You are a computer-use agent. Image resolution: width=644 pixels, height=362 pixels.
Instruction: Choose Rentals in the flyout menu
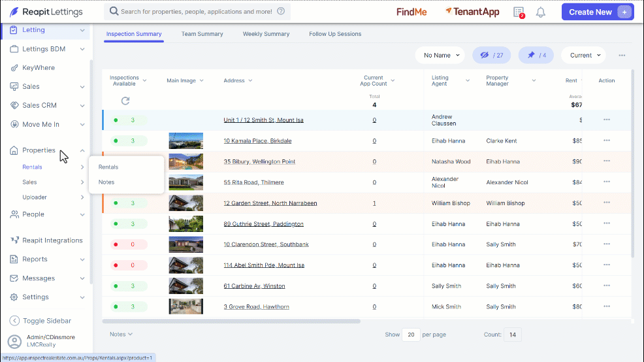pyautogui.click(x=108, y=167)
